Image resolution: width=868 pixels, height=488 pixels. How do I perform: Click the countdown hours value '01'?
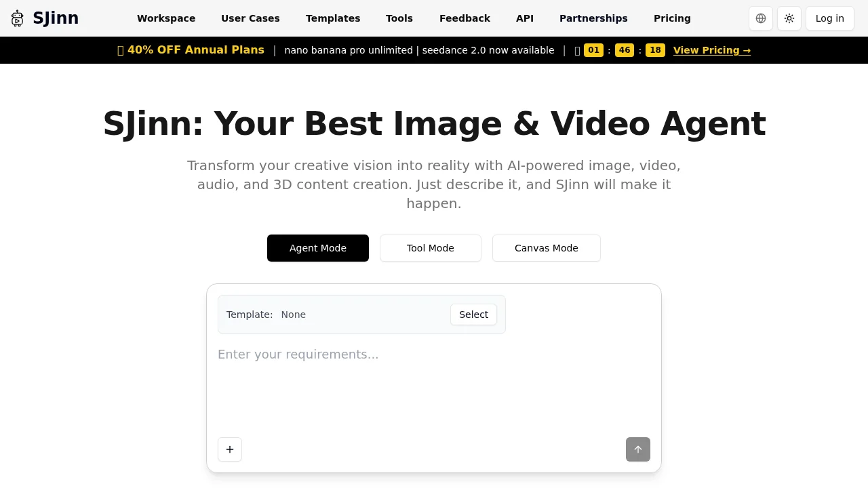(593, 50)
